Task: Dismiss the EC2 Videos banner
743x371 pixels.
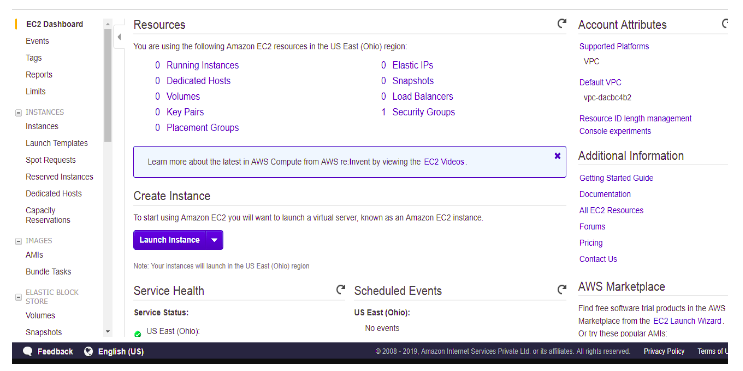Action: tap(557, 156)
